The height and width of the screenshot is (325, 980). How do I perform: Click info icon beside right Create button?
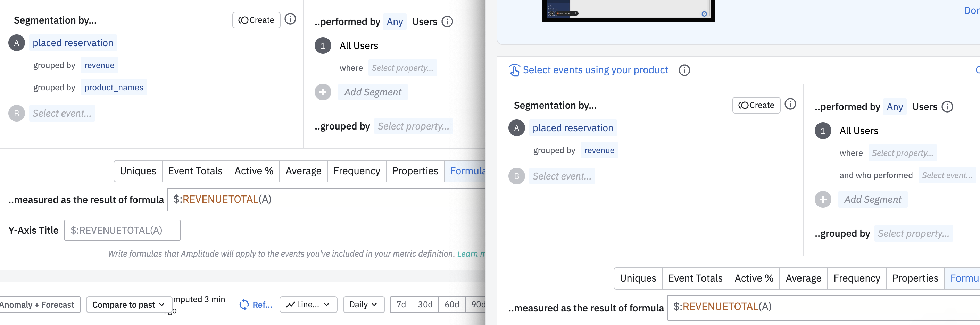(790, 104)
